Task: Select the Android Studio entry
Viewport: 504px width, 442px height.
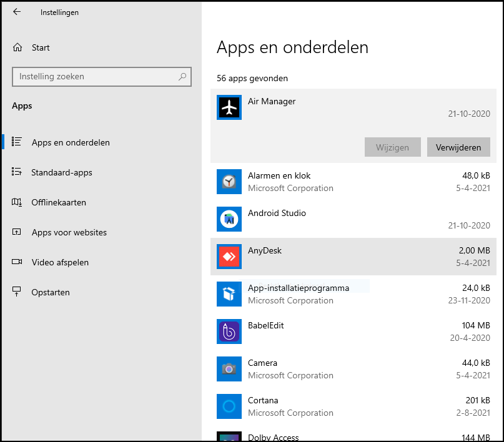Action: click(x=353, y=219)
